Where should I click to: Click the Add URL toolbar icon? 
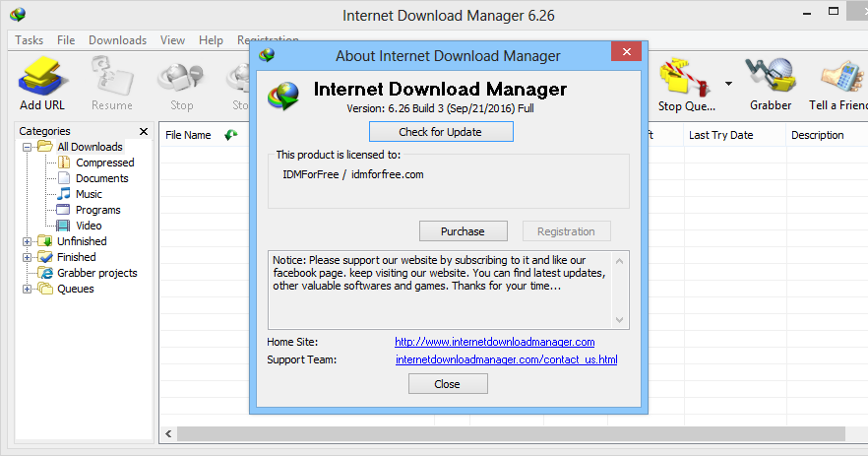(42, 83)
